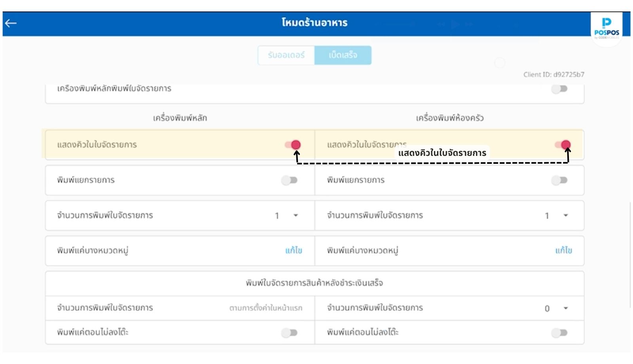Viewport: 633px width, 364px height.
Task: Open kitchen printer จำนวนการพิมพ์ใบจัดรายการ dropdown
Action: coord(565,216)
